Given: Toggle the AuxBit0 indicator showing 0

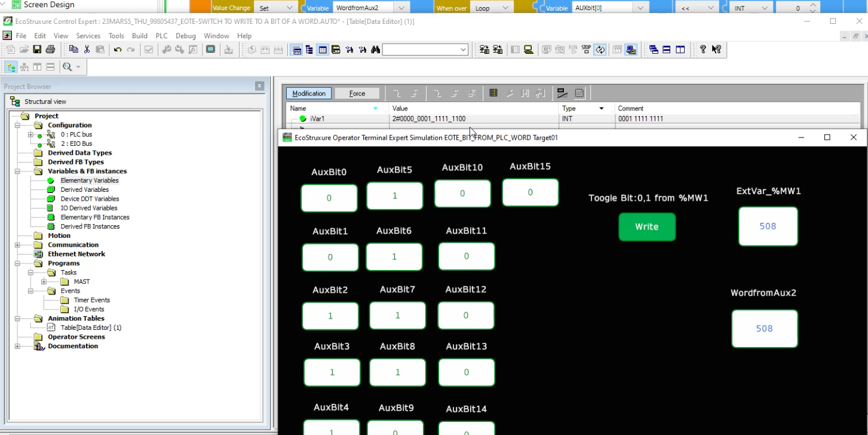Looking at the screenshot, I should point(329,198).
